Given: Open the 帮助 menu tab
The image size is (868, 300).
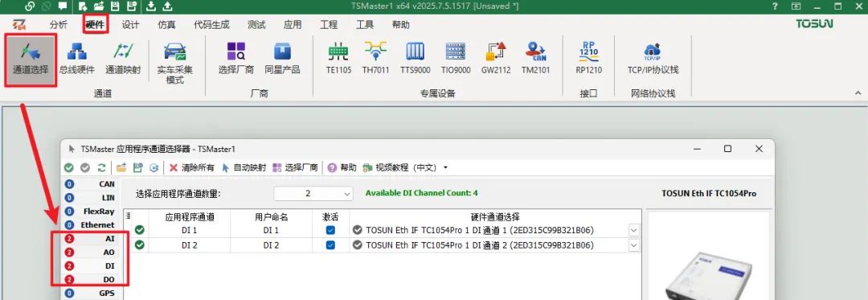Looking at the screenshot, I should 401,25.
